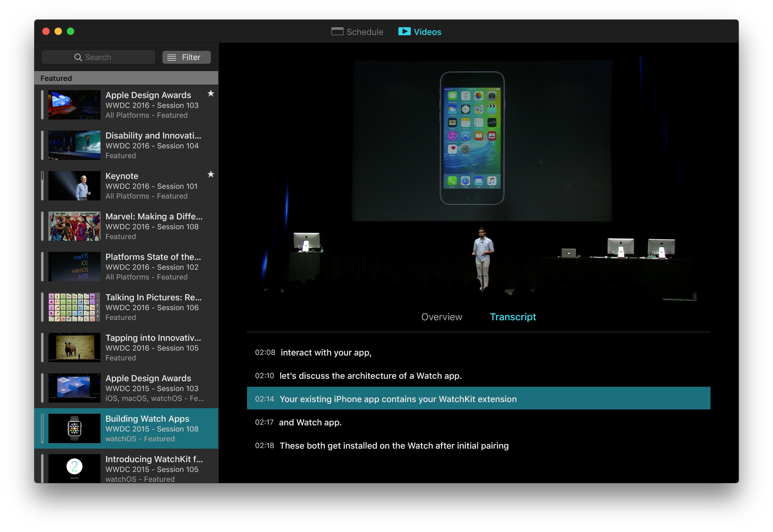Select the Building Watch Apps thumbnail
The height and width of the screenshot is (532, 773).
point(74,428)
